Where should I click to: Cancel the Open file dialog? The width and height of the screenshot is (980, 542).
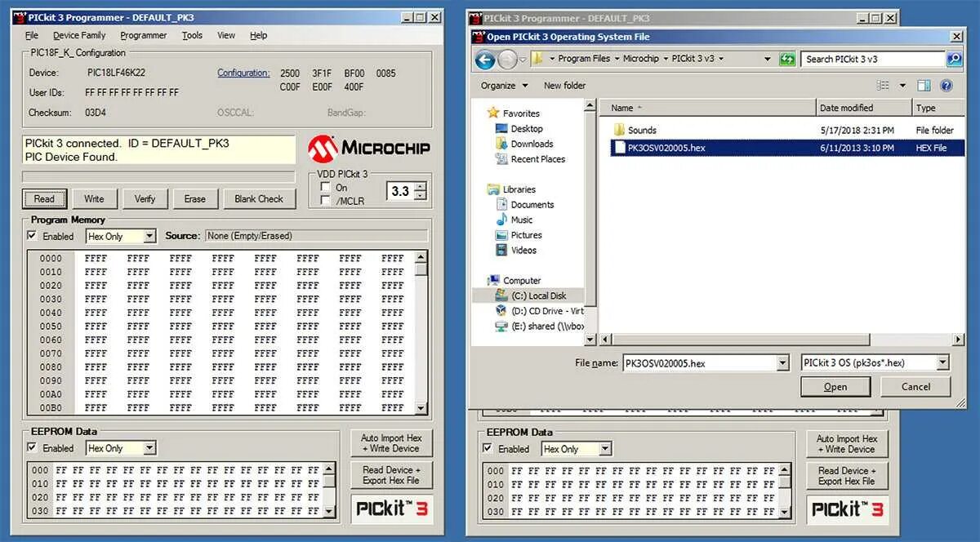pyautogui.click(x=916, y=387)
